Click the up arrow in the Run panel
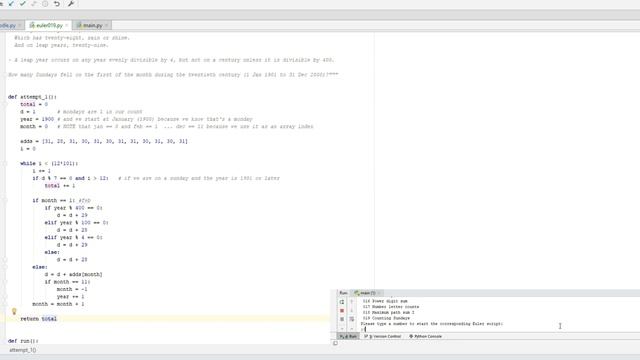Image resolution: width=640 pixels, height=360 pixels. [351, 302]
